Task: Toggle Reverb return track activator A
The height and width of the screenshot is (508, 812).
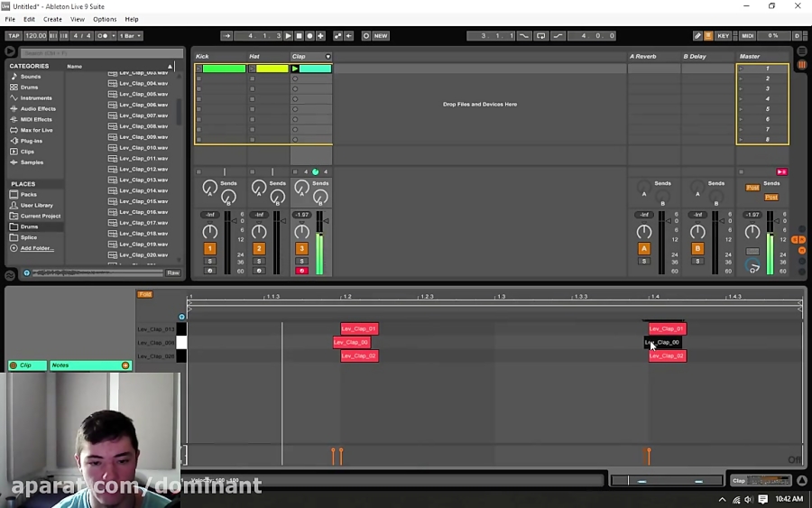Action: (643, 248)
